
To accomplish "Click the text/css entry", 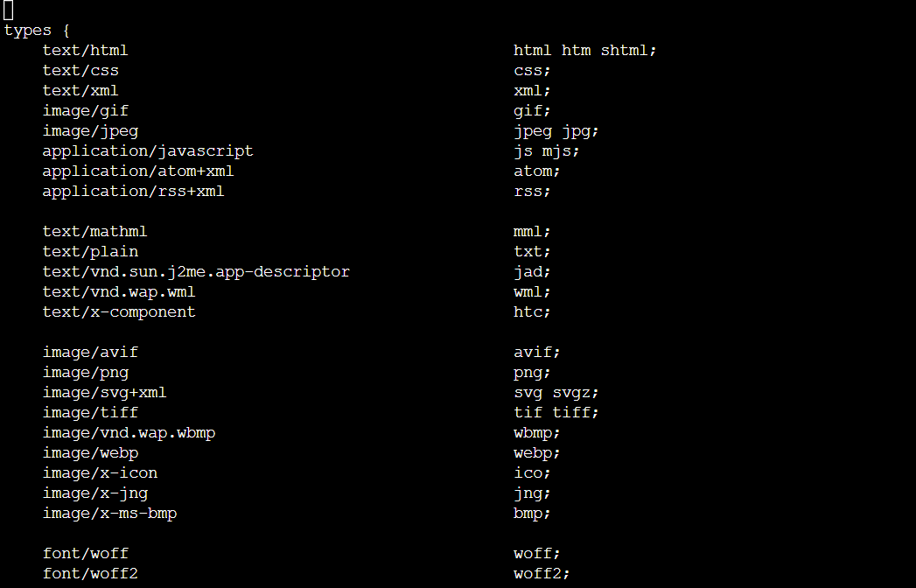I will coord(80,71).
